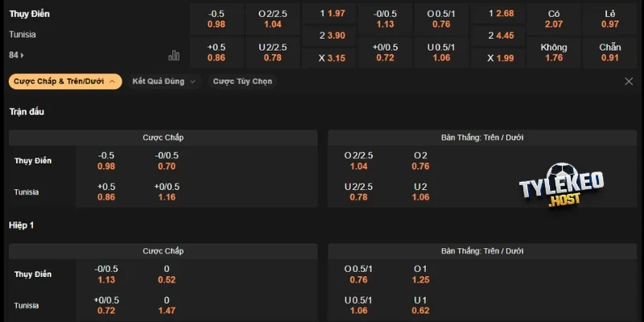Choose Hiệp 1 Tunisia handicap 0 at 1.47
The height and width of the screenshot is (322, 644).
click(x=167, y=305)
